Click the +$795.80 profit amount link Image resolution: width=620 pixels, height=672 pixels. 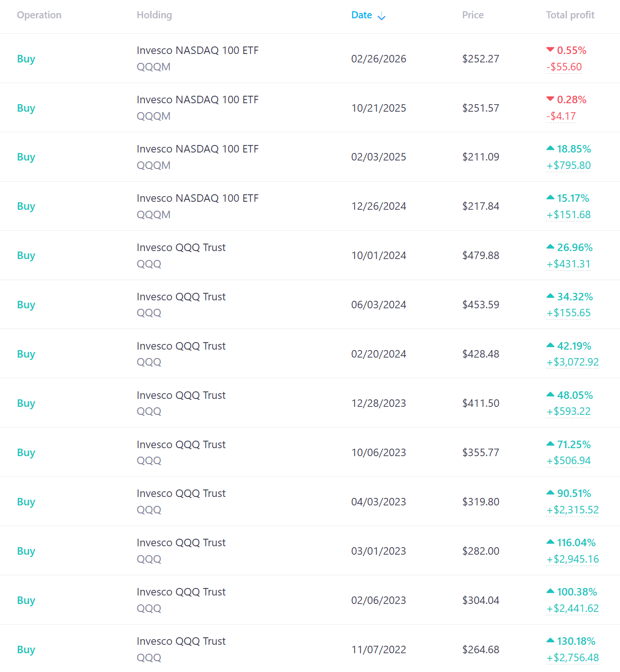568,166
